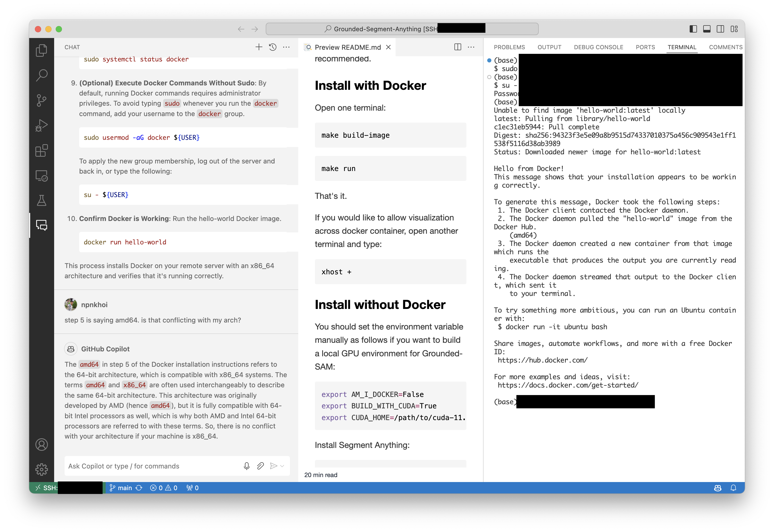Select the Preview README.md editor tab

(x=347, y=47)
